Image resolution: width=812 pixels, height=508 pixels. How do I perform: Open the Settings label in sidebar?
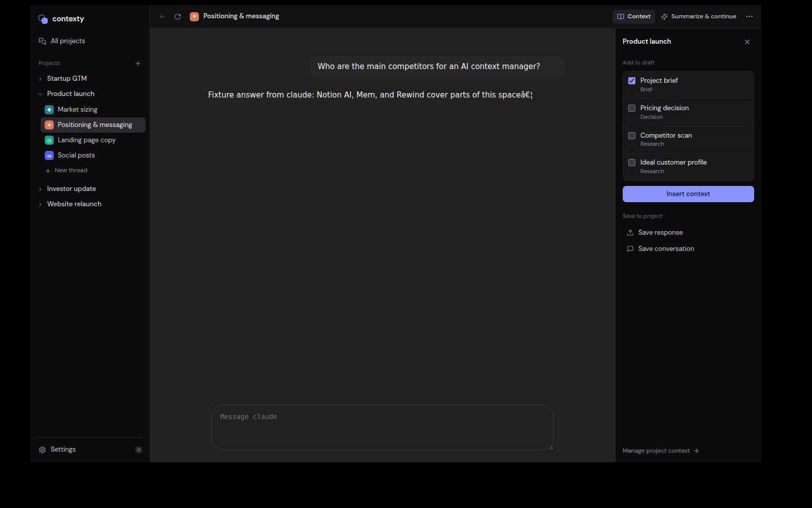coord(63,450)
